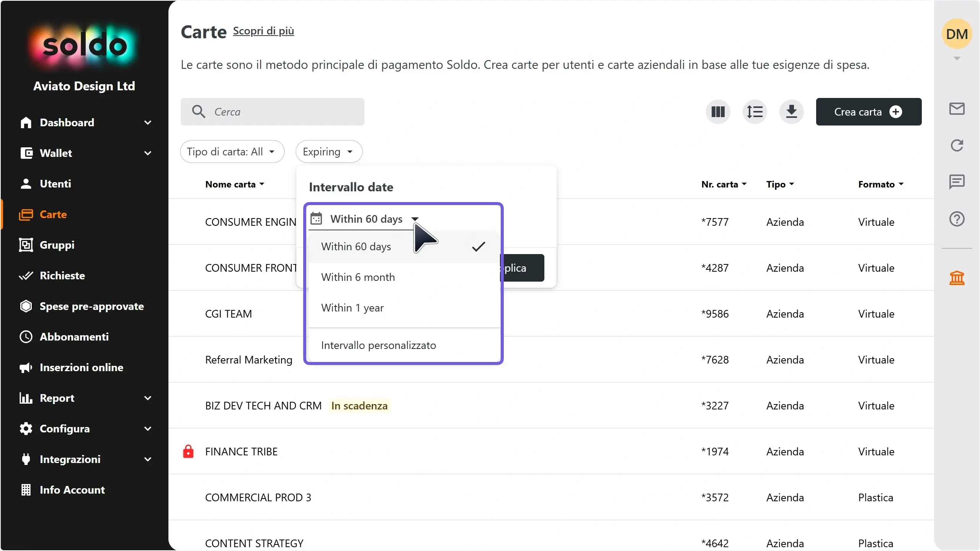
Task: Click the Spese pre-approvate hexagon icon
Action: coord(26,306)
